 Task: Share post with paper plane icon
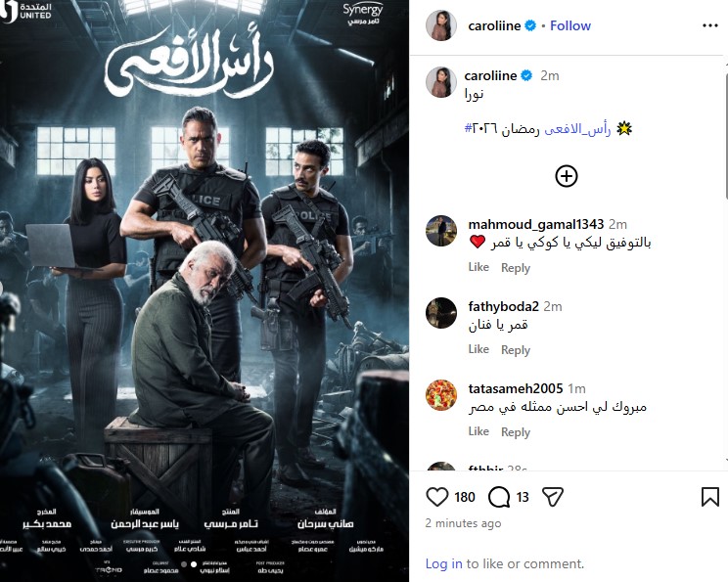click(553, 497)
